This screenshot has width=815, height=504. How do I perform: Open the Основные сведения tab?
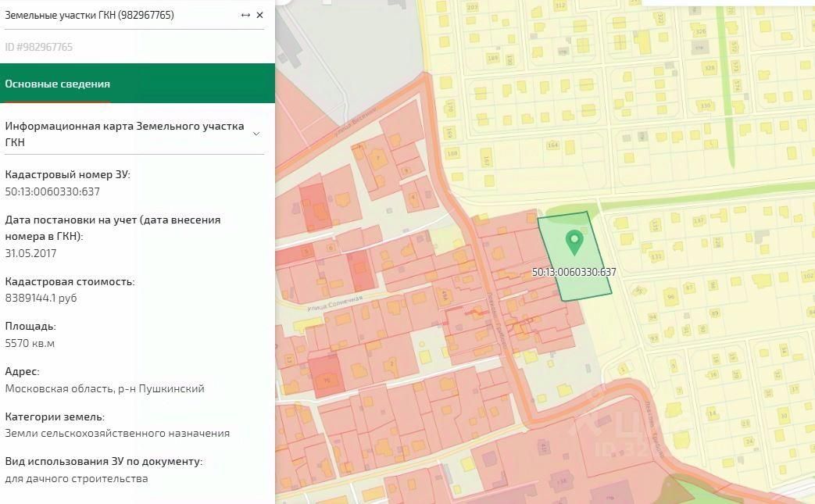57,84
